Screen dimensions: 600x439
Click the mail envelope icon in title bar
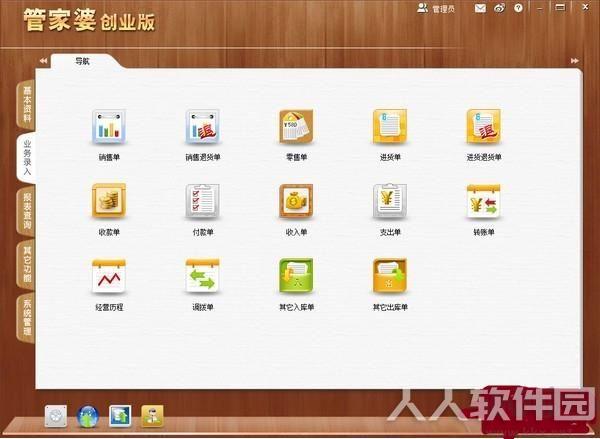click(x=480, y=8)
